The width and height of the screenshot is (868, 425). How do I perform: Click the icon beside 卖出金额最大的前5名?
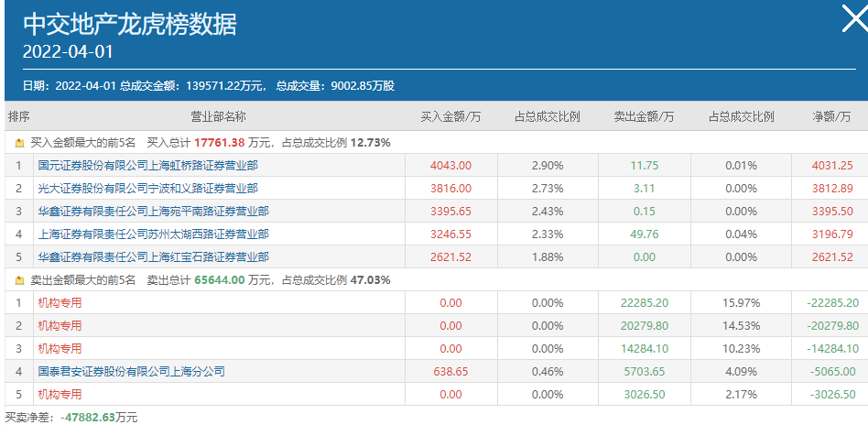point(19,280)
